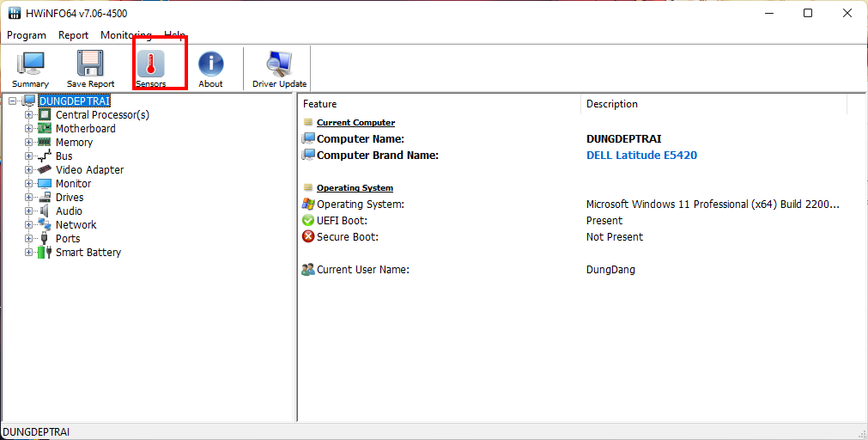Click the Network icon in tree
Screen dimensions: 868x440
(45, 224)
